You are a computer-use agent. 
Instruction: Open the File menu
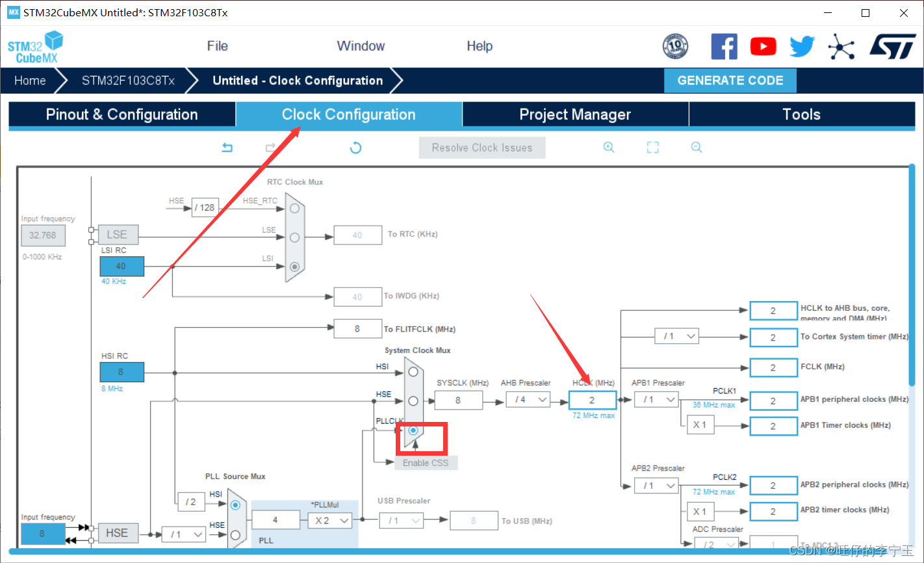[217, 46]
